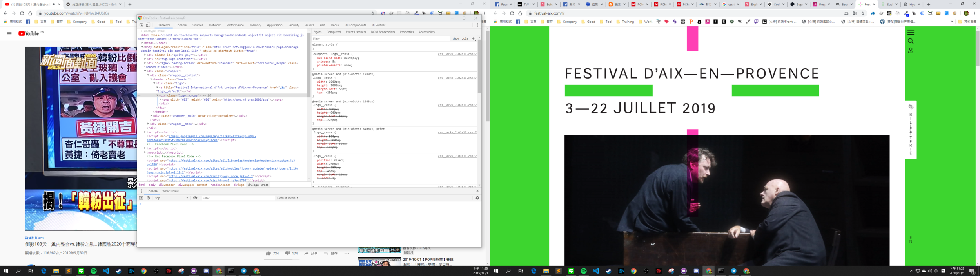Click the home icon in the right browser
The image size is (980, 276).
point(520,13)
